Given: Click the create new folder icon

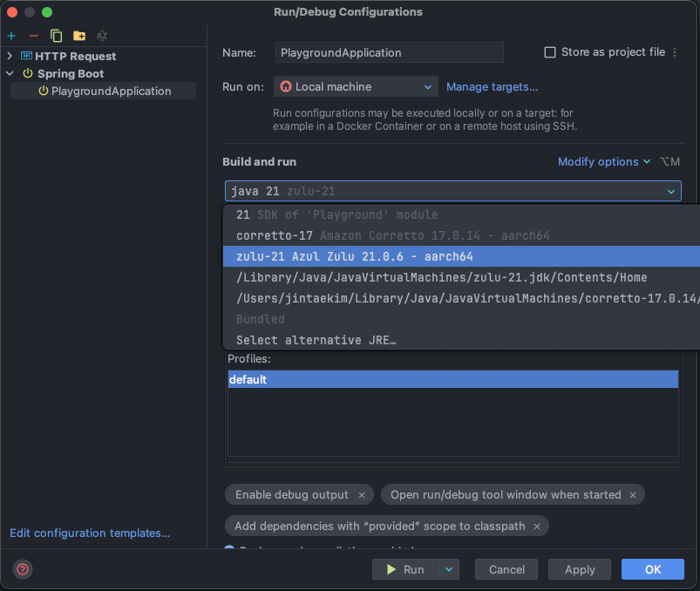Looking at the screenshot, I should [79, 36].
